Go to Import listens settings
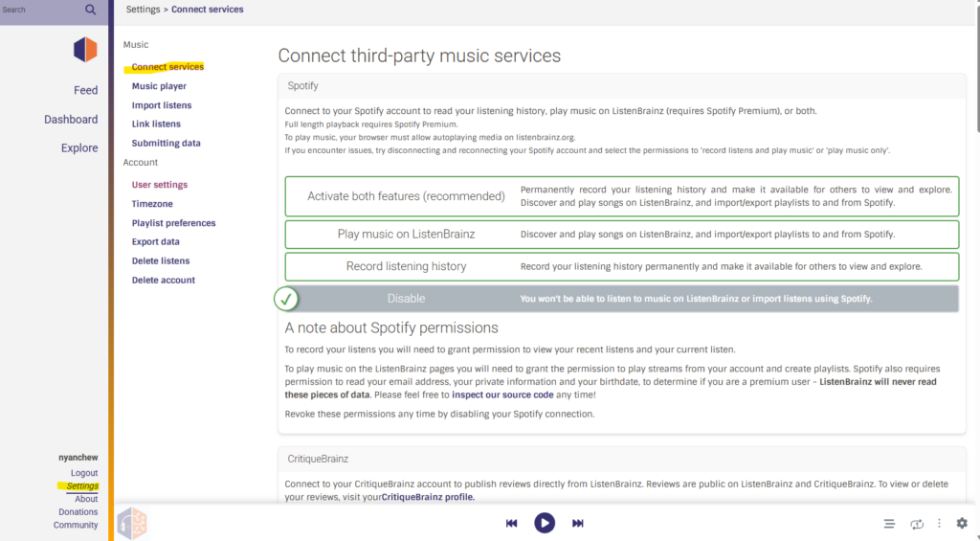This screenshot has width=980, height=541. [161, 105]
